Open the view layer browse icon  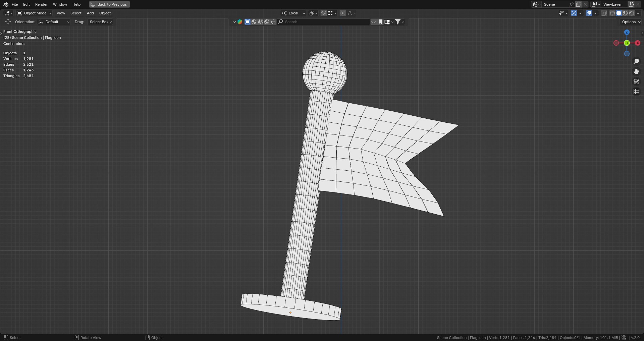596,4
